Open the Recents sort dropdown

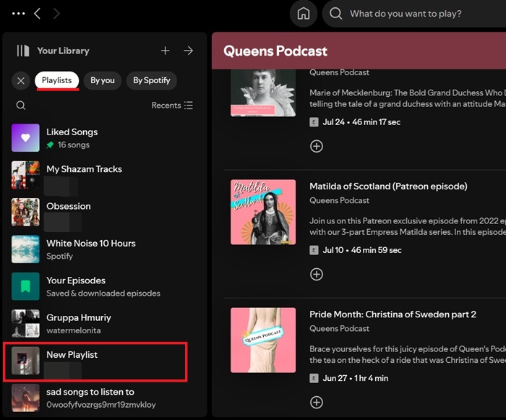coord(172,106)
